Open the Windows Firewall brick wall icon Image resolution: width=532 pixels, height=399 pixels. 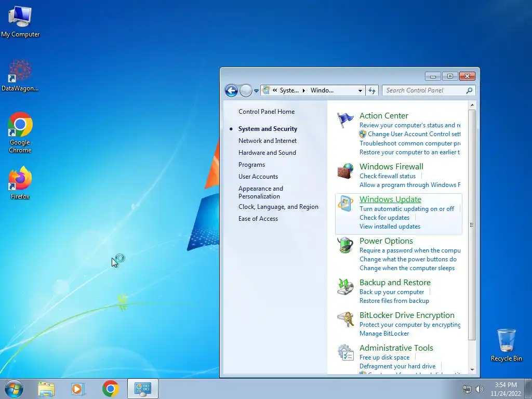(x=345, y=170)
